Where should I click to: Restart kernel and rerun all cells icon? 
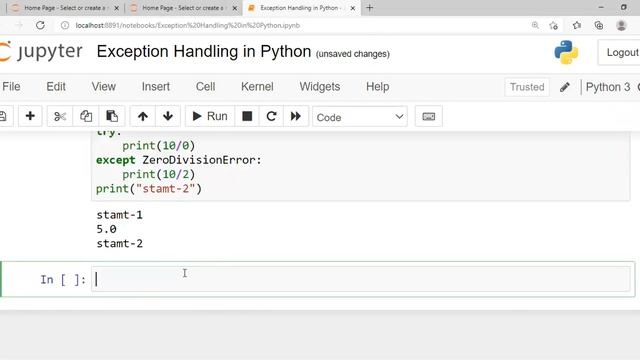296,116
